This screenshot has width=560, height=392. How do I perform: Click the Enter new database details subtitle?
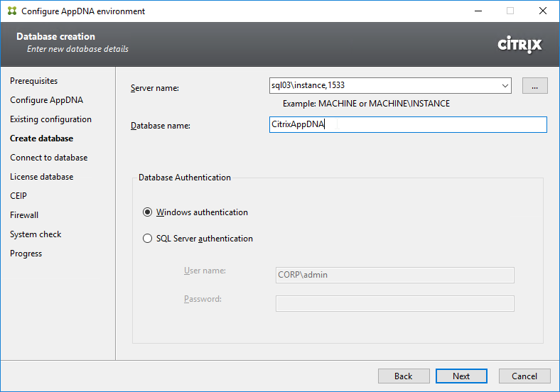[77, 49]
